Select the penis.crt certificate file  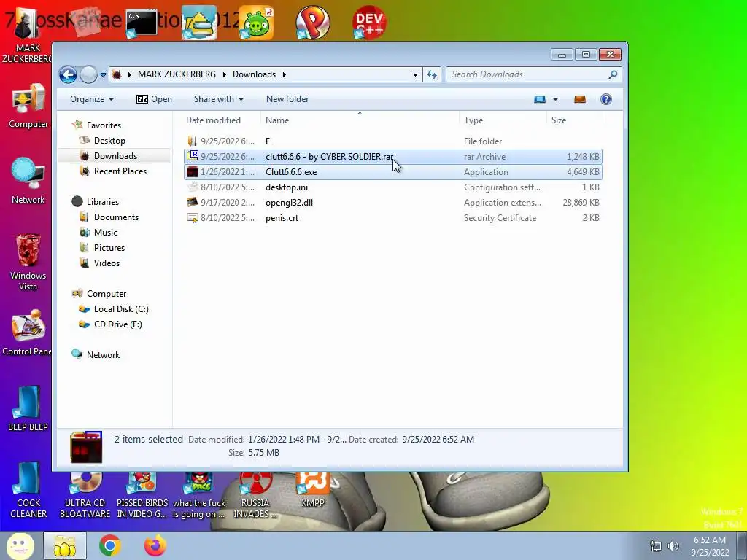(393, 217)
